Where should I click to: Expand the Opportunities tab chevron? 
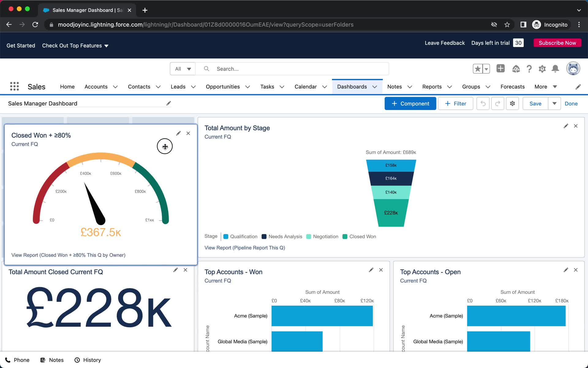(x=248, y=87)
